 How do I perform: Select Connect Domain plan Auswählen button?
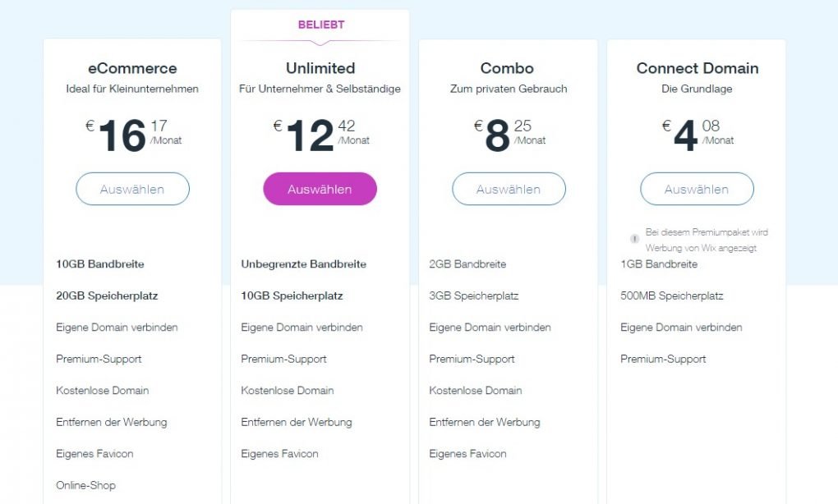point(697,189)
